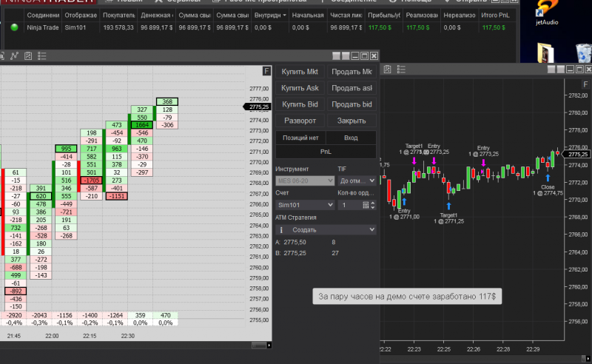Click the green connection status indicator
Image resolution: width=592 pixels, height=364 pixels.
point(14,27)
